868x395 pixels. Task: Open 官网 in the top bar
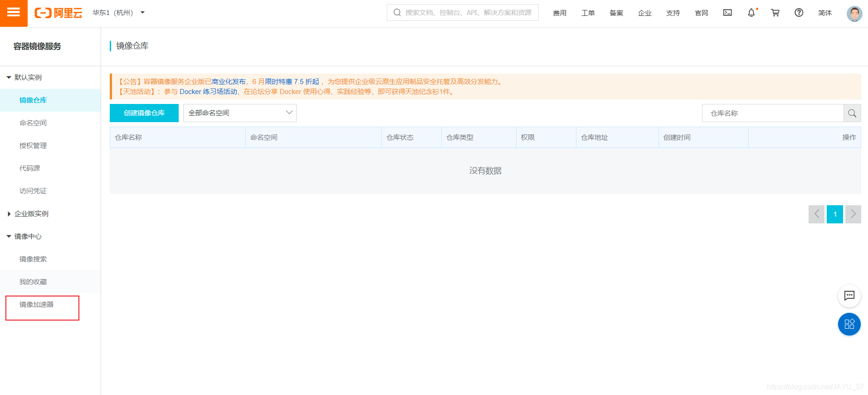(x=702, y=13)
